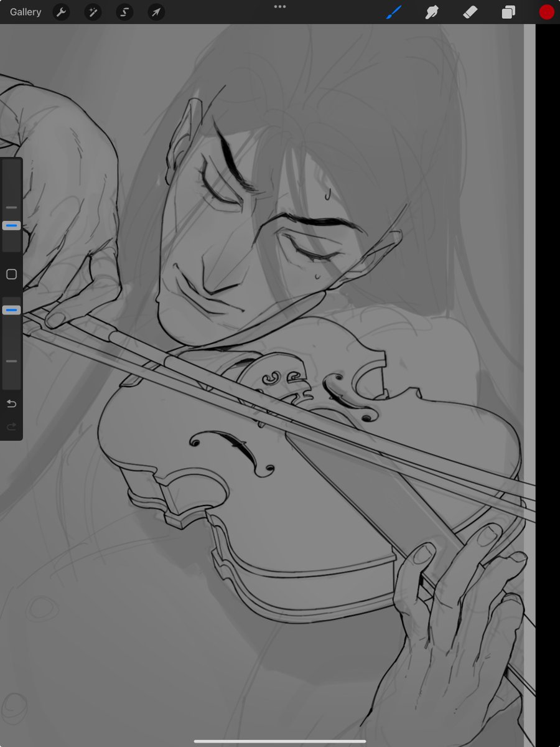The width and height of the screenshot is (560, 747).
Task: Select the Brush tool
Action: [x=394, y=12]
